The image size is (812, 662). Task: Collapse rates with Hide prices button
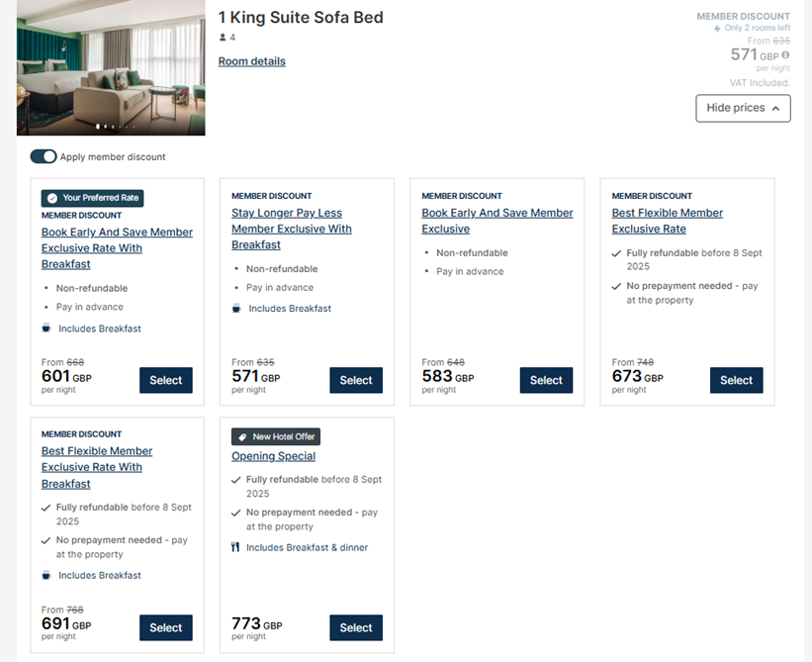(x=743, y=108)
